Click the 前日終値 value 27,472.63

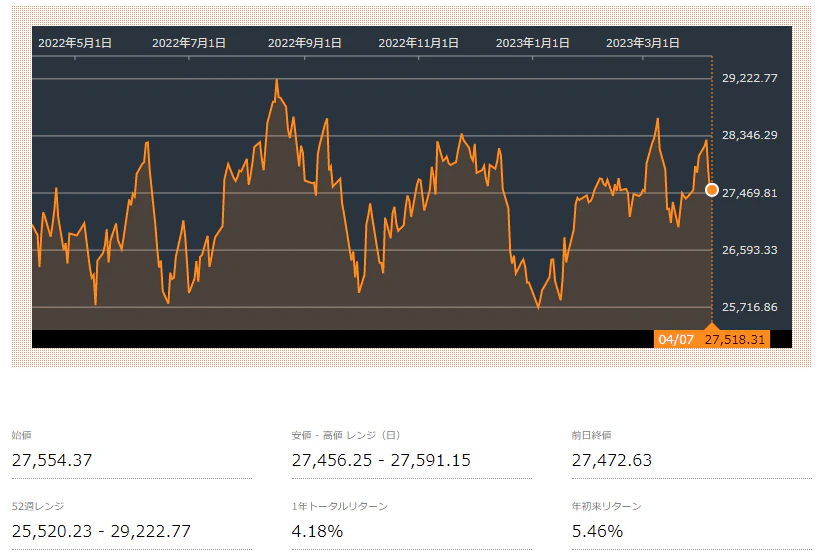tap(612, 461)
